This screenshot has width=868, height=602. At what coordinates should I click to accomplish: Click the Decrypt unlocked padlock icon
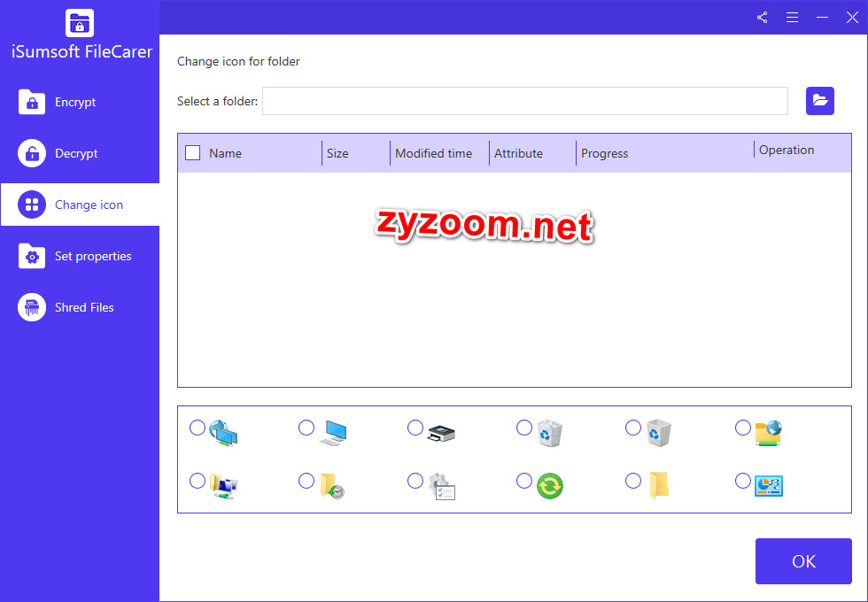[x=32, y=153]
